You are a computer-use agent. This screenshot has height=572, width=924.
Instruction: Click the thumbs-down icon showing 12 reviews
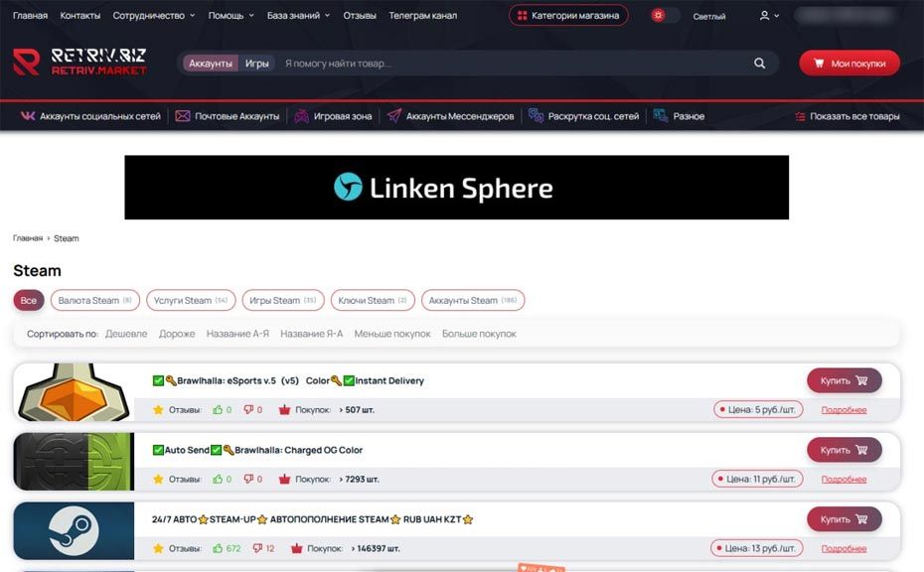tap(257, 548)
